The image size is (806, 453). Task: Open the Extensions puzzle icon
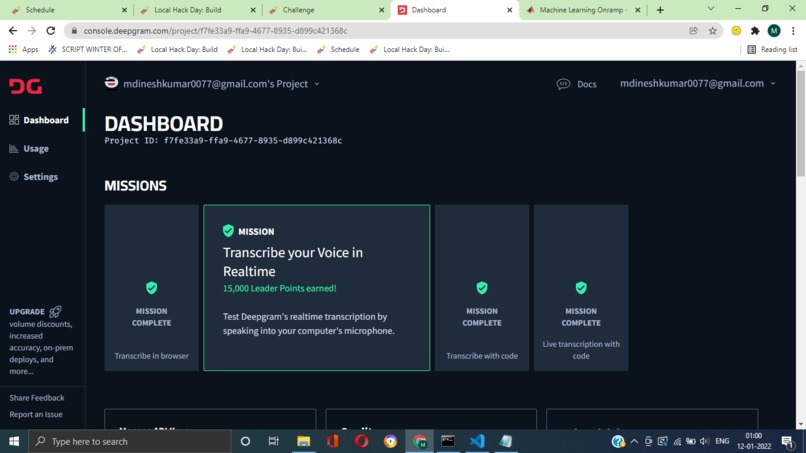[755, 31]
